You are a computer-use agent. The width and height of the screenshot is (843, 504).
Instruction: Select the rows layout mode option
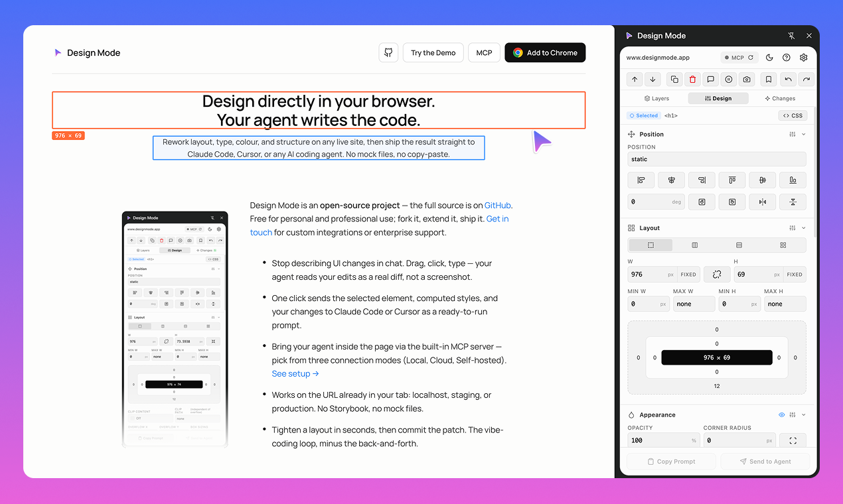tap(739, 245)
